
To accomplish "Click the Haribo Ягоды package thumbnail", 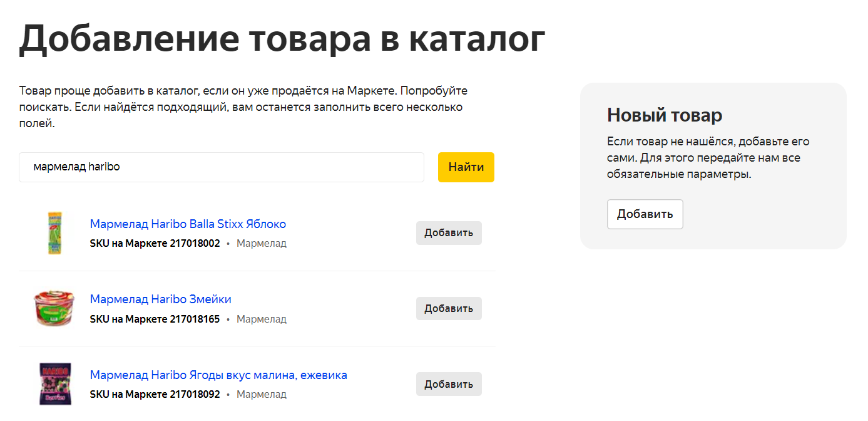I will [x=54, y=383].
